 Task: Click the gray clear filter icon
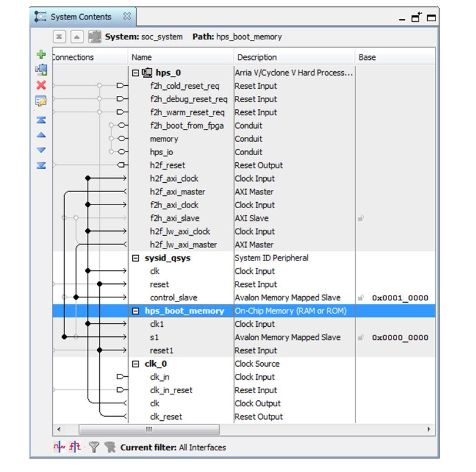click(x=110, y=447)
